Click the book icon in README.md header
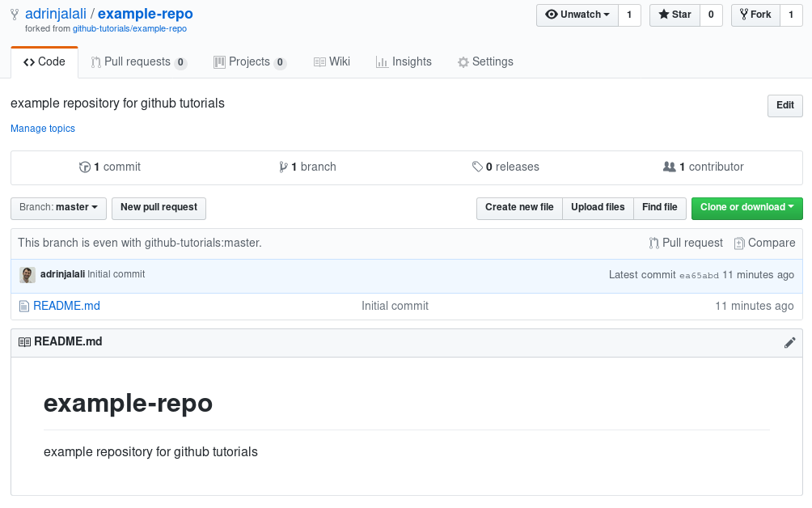Image resolution: width=812 pixels, height=508 pixels. [x=24, y=342]
